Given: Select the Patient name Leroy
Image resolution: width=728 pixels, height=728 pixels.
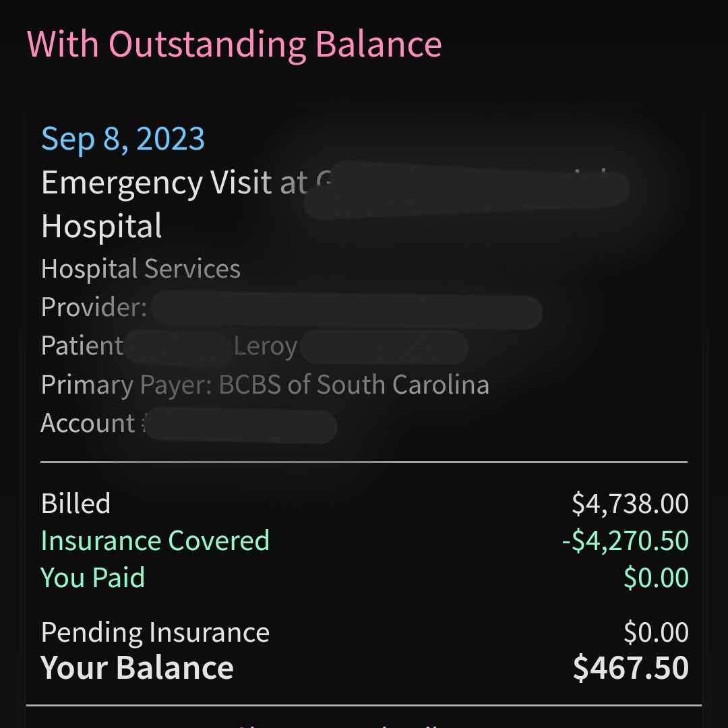Looking at the screenshot, I should coord(265,346).
